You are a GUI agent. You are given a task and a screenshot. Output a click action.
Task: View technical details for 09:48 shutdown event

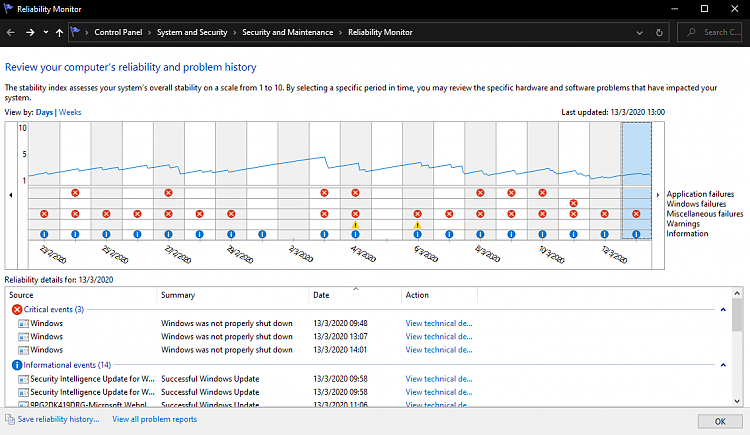click(439, 323)
